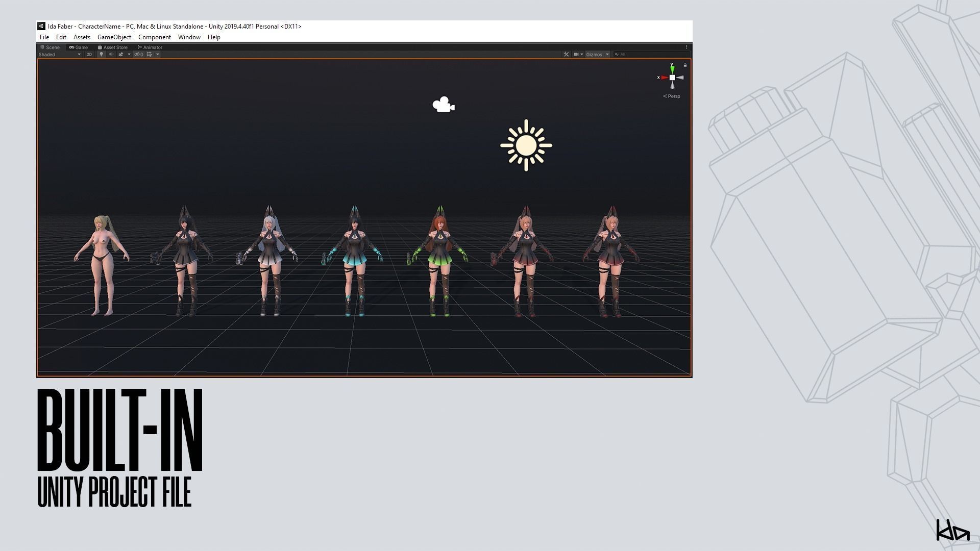
Task: Expand the grid options dropdown arrow
Action: pos(158,54)
